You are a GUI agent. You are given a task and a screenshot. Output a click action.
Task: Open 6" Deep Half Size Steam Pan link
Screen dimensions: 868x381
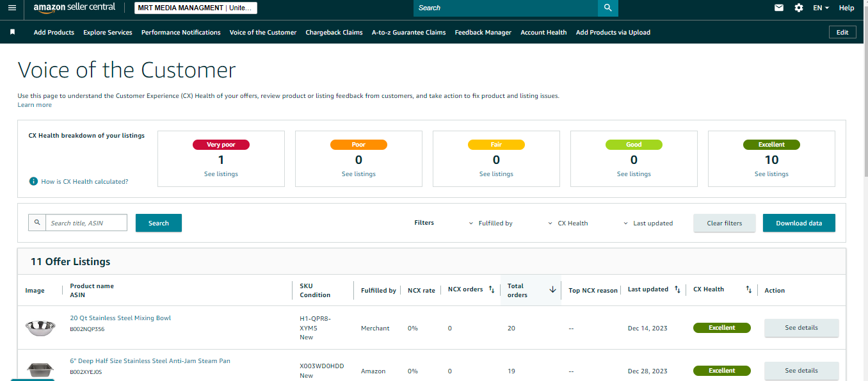[x=150, y=361]
